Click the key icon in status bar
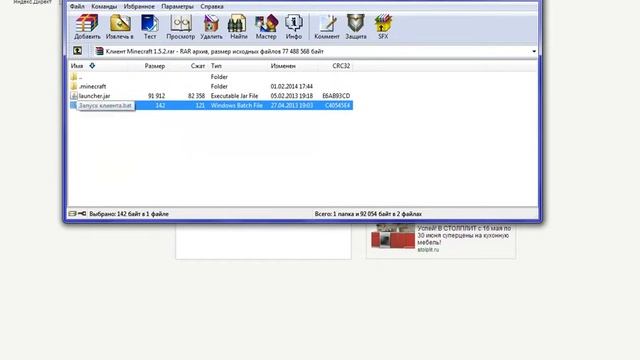This screenshot has width=640, height=360. point(82,213)
